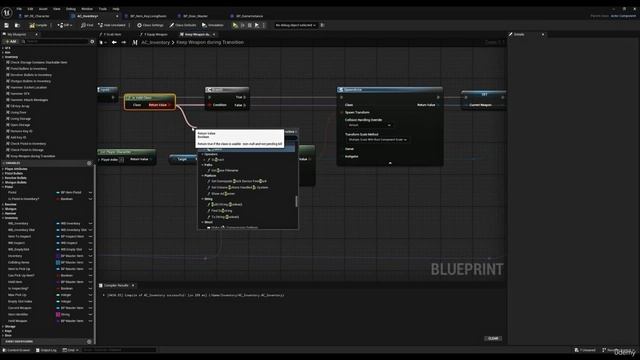Open Transform Scale Method dropdown
This screenshot has width=640, height=360.
pos(377,140)
